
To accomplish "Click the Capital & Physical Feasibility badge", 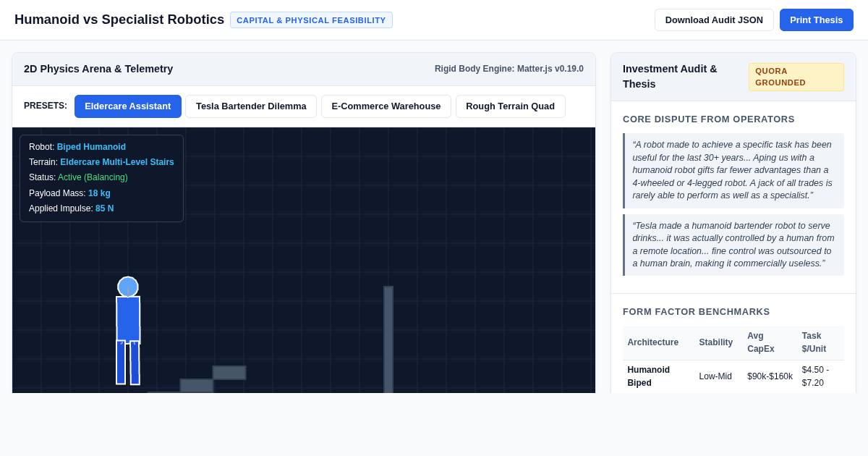I will point(311,20).
